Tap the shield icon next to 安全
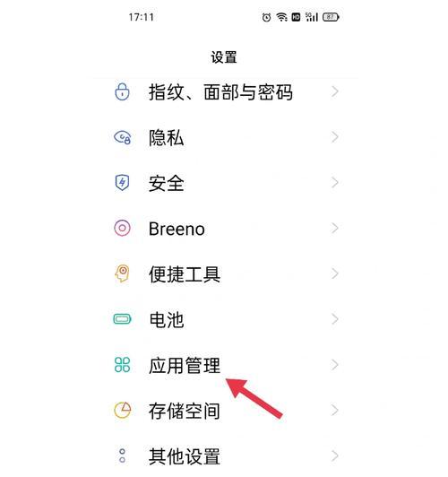The height and width of the screenshot is (477, 448). tap(122, 183)
